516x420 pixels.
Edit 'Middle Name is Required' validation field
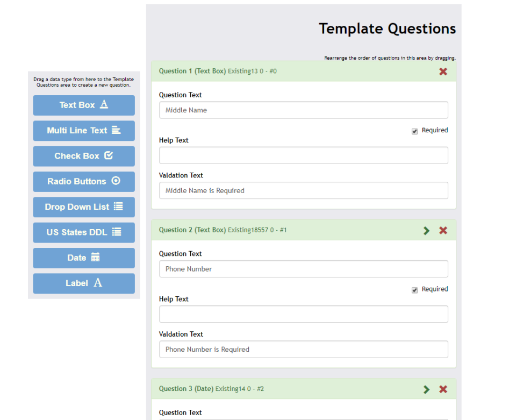303,190
